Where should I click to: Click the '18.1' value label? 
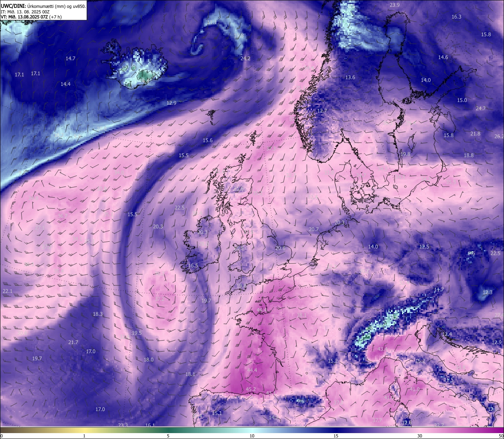tap(190, 374)
